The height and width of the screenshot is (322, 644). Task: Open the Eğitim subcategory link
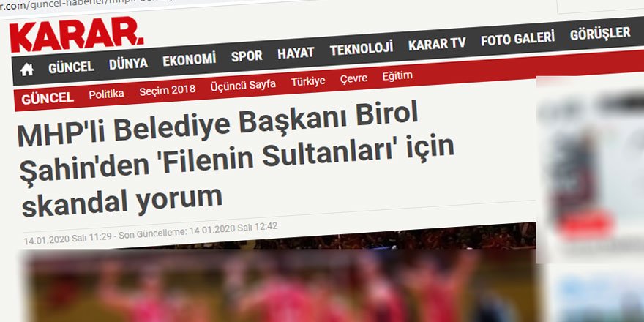point(397,75)
